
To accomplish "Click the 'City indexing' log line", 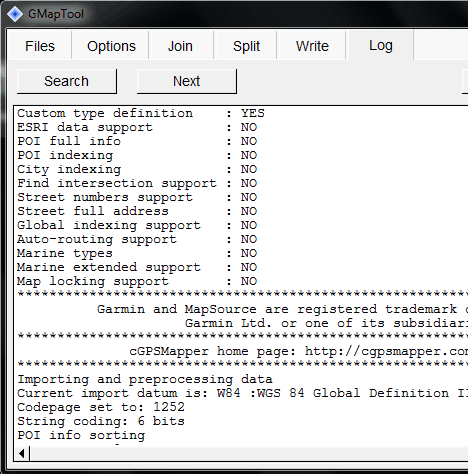I will 137,169.
